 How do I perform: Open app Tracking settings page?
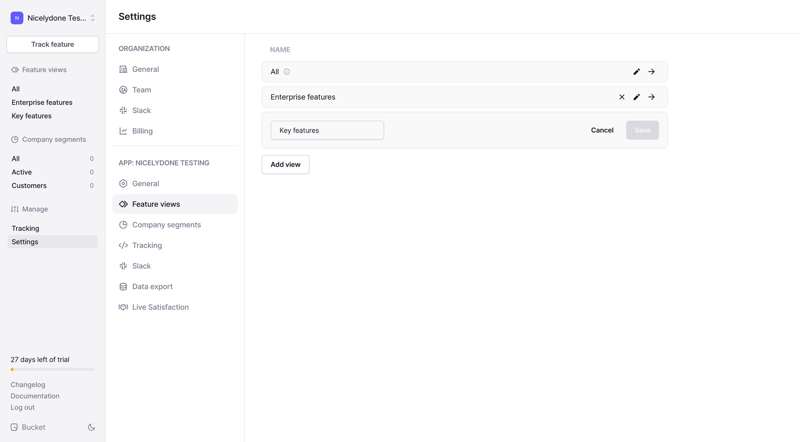(174, 245)
